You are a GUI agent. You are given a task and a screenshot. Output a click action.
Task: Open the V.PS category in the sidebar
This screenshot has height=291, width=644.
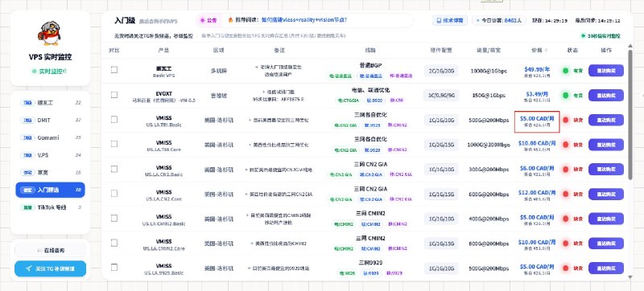50,155
